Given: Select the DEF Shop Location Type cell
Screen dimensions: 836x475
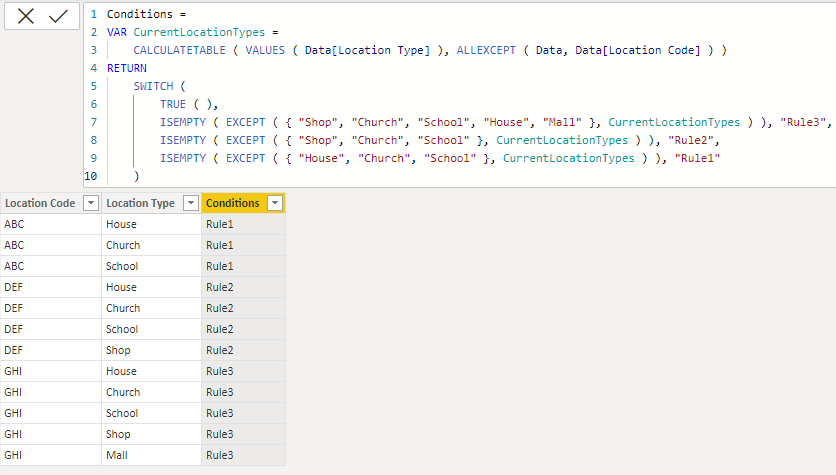Looking at the screenshot, I should [151, 350].
